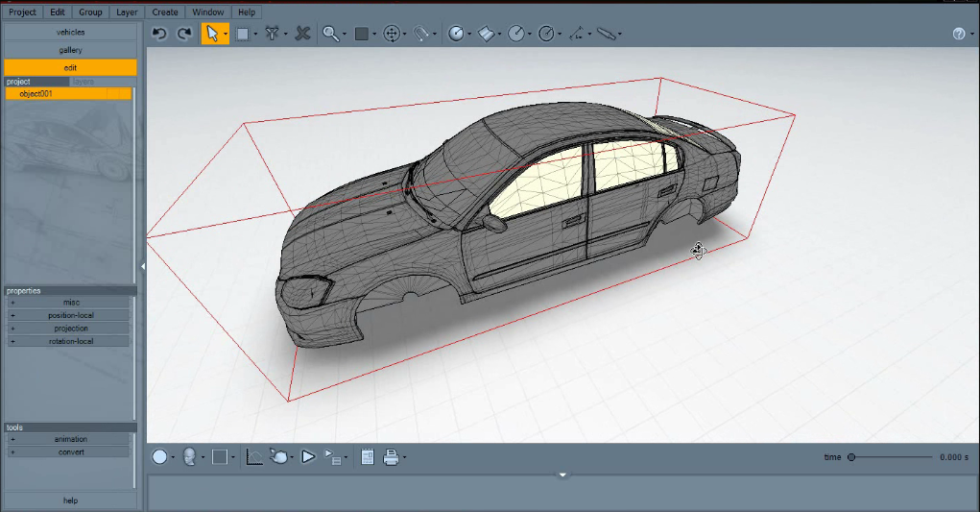Open dropdown arrow beside rectangle selection tool
Viewport: 980px width, 512px height.
tap(255, 35)
